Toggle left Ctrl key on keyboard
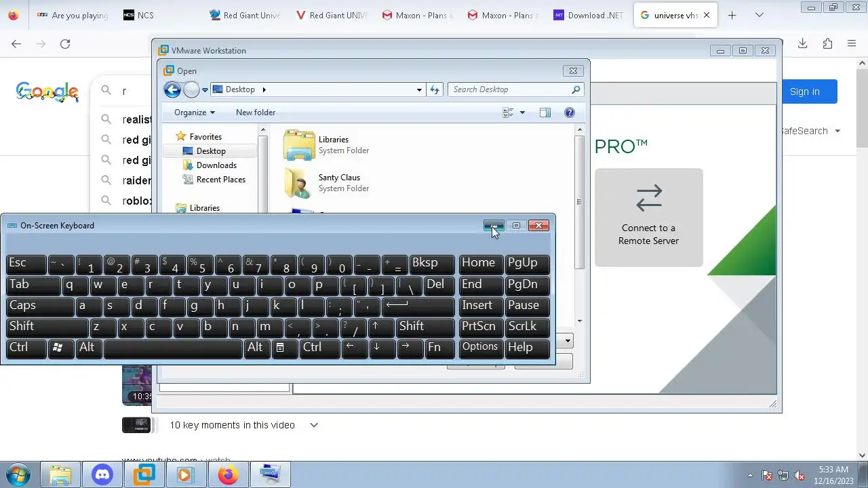The height and width of the screenshot is (488, 868). 26,348
